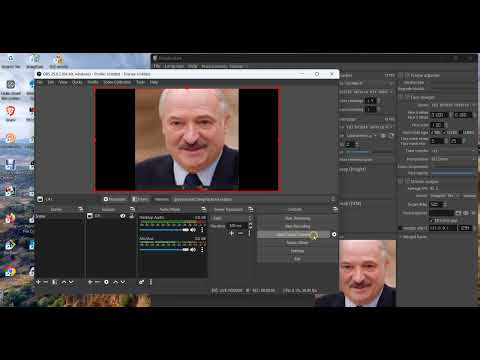Open OBS Tools menu
The image size is (480, 360).
pyautogui.click(x=140, y=82)
